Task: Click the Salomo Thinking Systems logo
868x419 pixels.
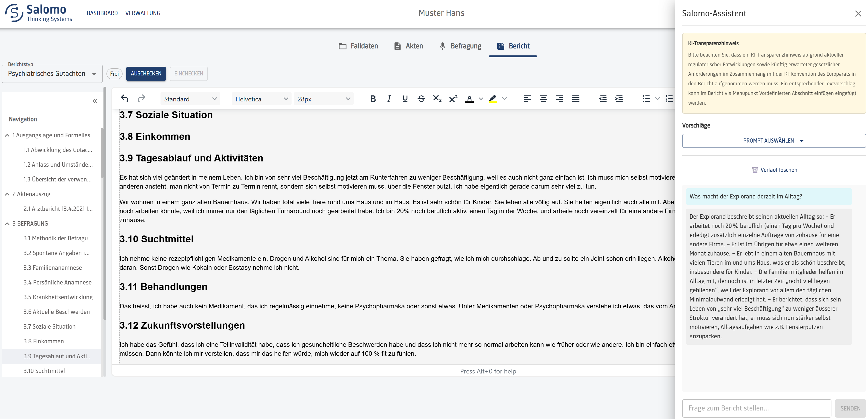Action: click(39, 13)
